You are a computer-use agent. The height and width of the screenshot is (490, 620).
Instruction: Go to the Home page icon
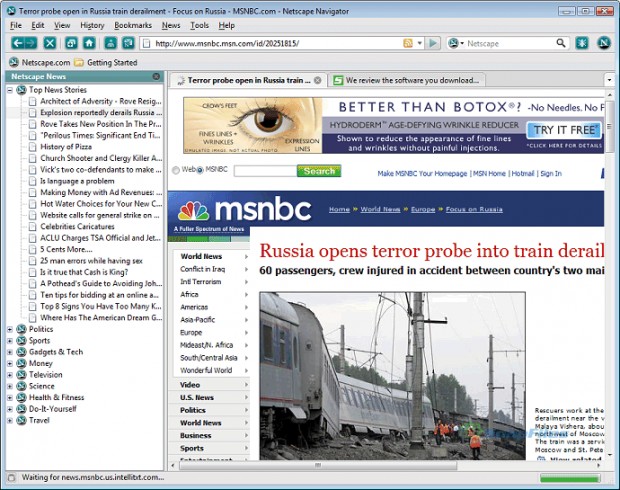pos(89,43)
